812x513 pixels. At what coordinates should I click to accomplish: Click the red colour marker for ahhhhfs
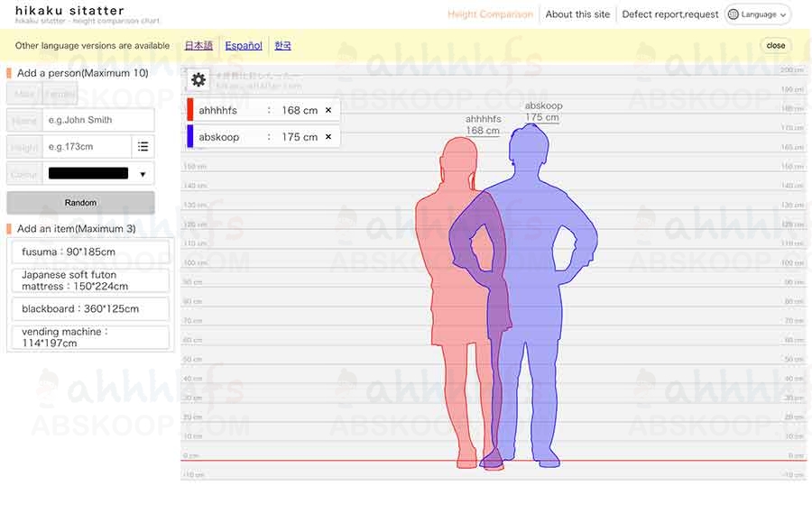190,110
